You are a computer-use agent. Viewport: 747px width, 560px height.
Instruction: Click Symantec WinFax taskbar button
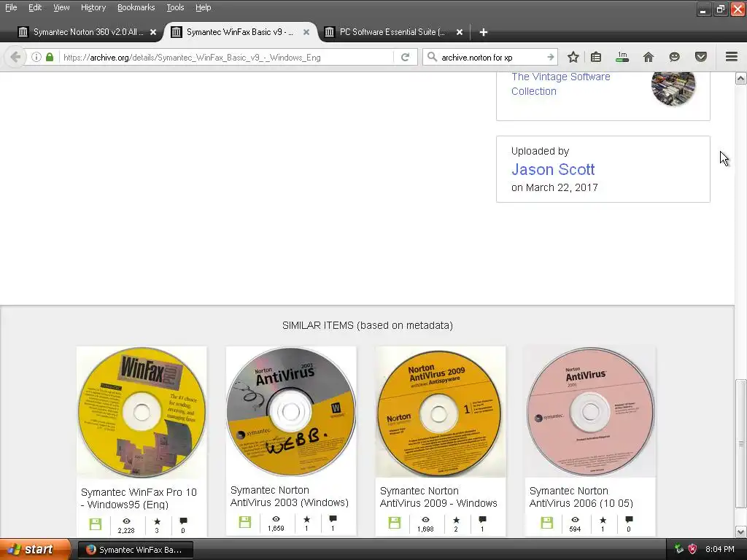(x=135, y=550)
